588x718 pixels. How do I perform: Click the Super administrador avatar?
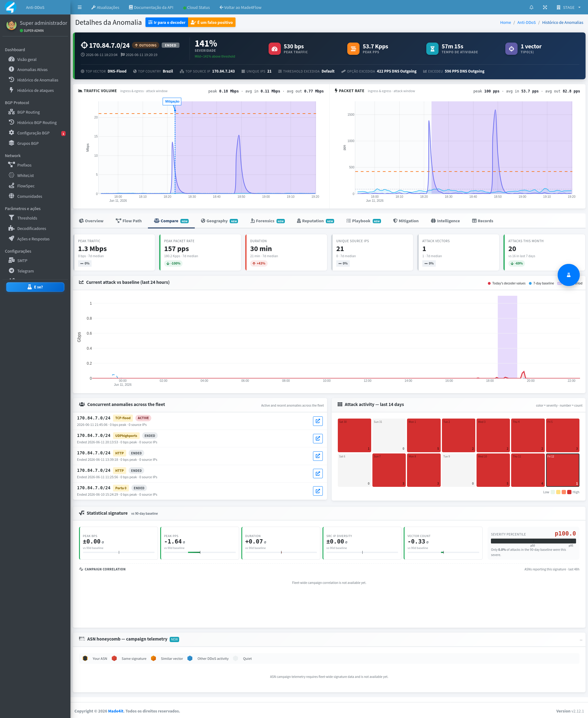[x=12, y=25]
